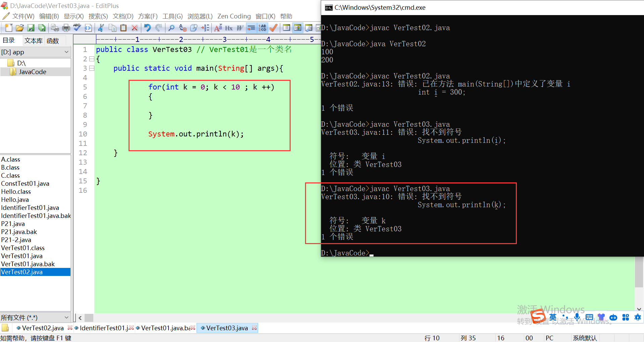Viewport: 644px width, 342px height.
Task: Create a new file with the New icon
Action: pos(9,28)
